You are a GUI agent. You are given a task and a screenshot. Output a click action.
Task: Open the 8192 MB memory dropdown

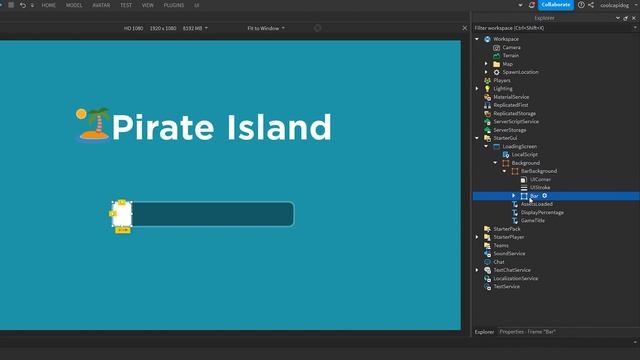pos(195,28)
